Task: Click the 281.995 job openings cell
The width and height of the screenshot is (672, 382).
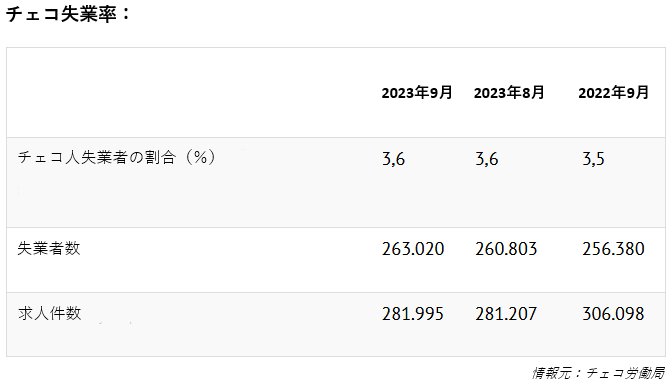Action: click(x=413, y=314)
